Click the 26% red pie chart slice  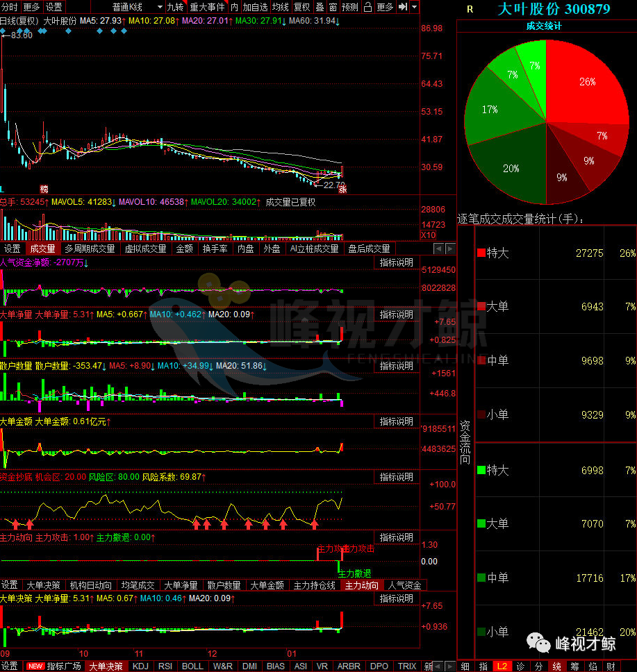[588, 82]
